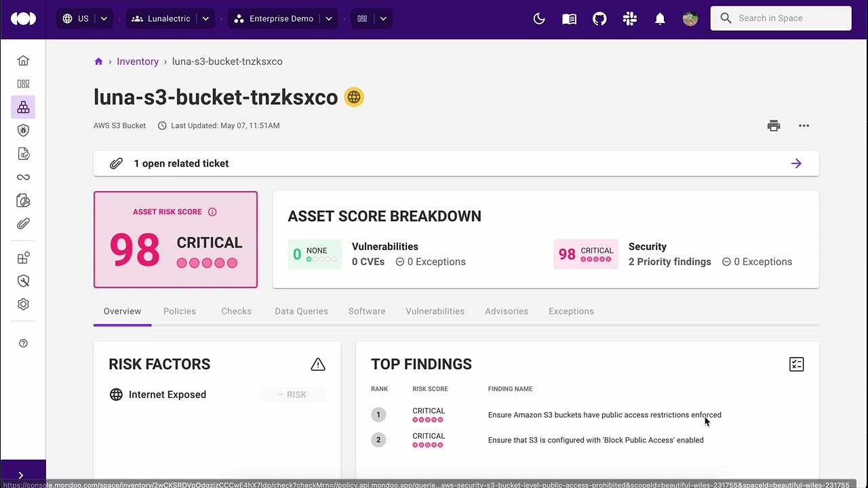Screen dimensions: 868x488
Task: Open the shield wrench icon in the sidebar
Action: (23, 281)
